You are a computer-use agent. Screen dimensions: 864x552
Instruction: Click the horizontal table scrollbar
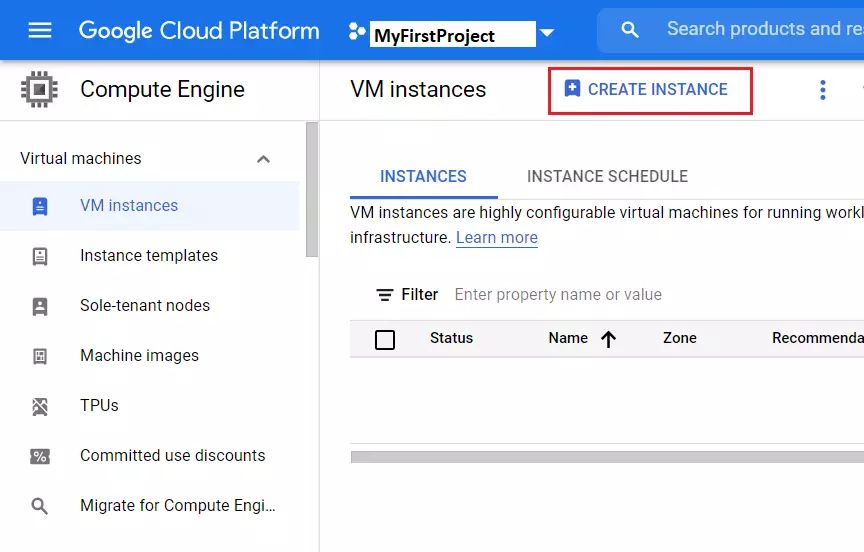pos(607,457)
